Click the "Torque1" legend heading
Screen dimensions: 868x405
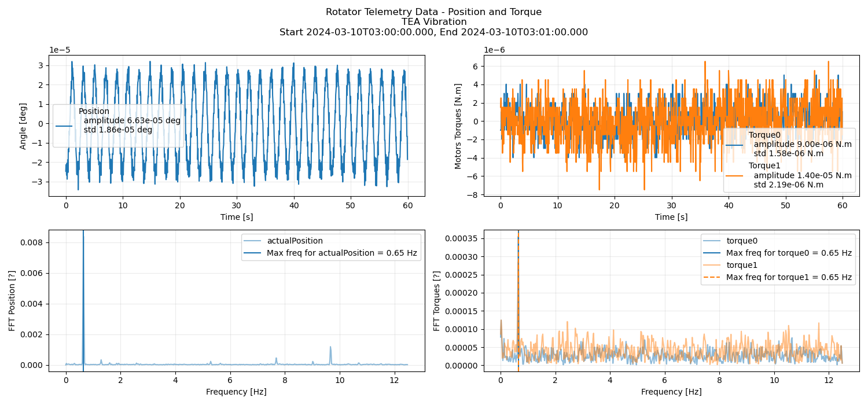(x=764, y=166)
